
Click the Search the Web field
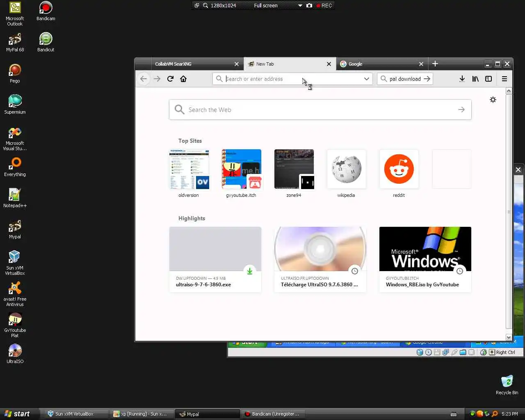[x=320, y=110]
